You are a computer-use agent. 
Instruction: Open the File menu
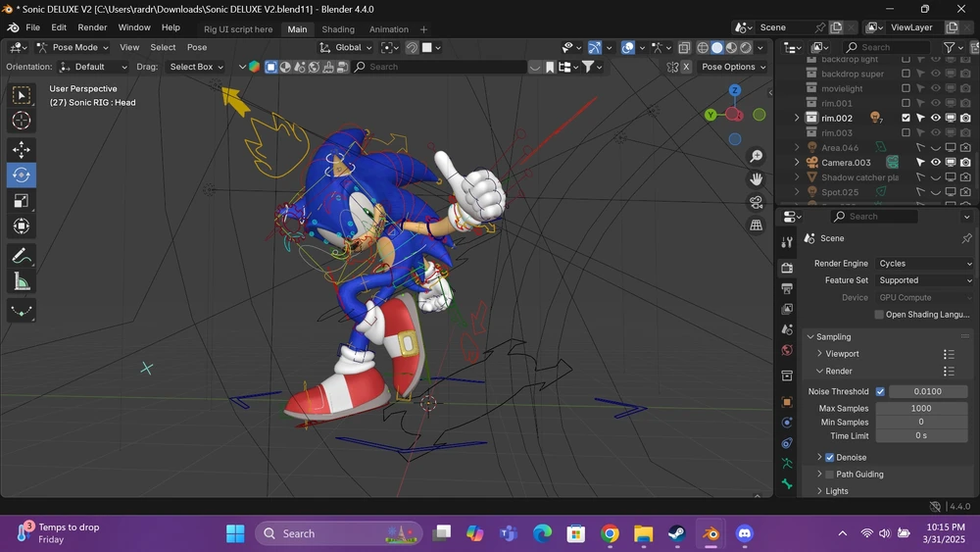pos(32,27)
